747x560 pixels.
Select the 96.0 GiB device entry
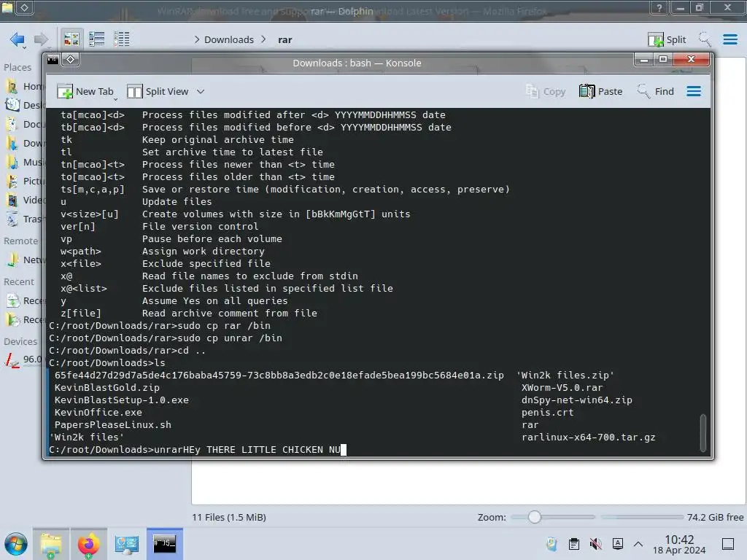pyautogui.click(x=24, y=359)
